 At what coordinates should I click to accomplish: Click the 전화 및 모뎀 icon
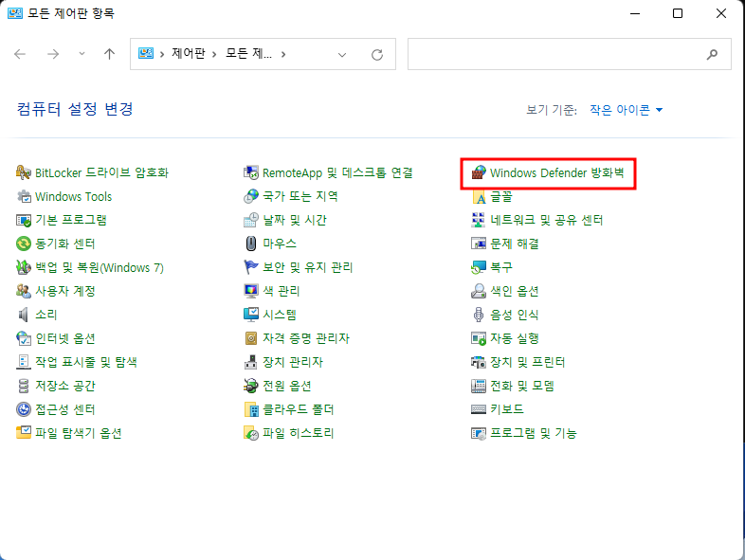pos(479,386)
